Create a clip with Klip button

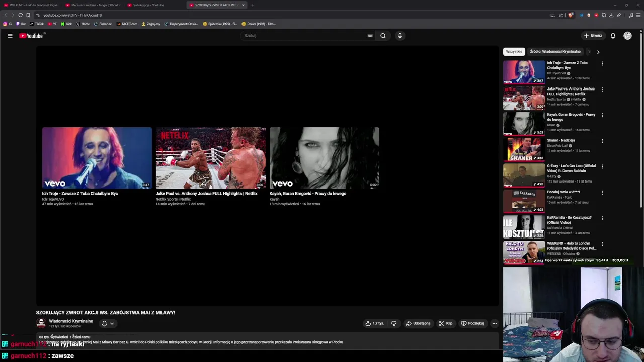click(446, 323)
